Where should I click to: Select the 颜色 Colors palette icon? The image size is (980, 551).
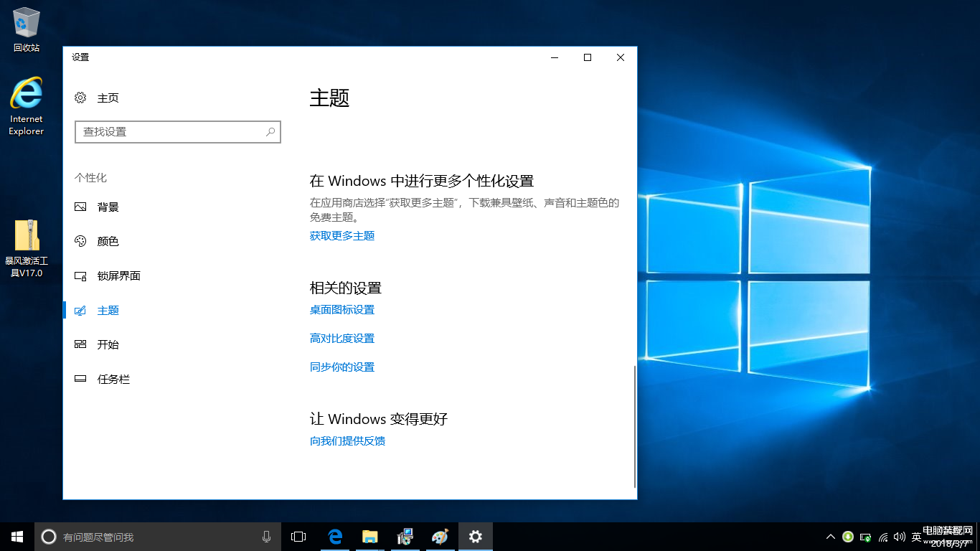point(80,241)
